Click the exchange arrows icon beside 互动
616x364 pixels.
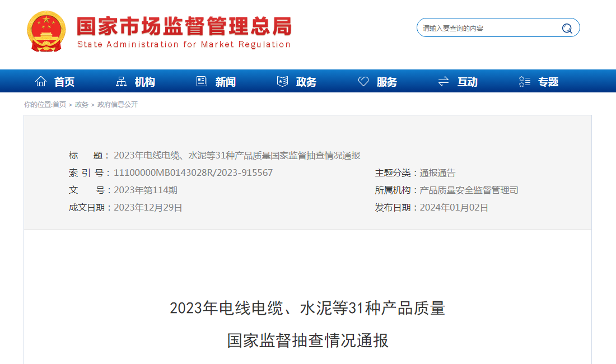coord(444,82)
